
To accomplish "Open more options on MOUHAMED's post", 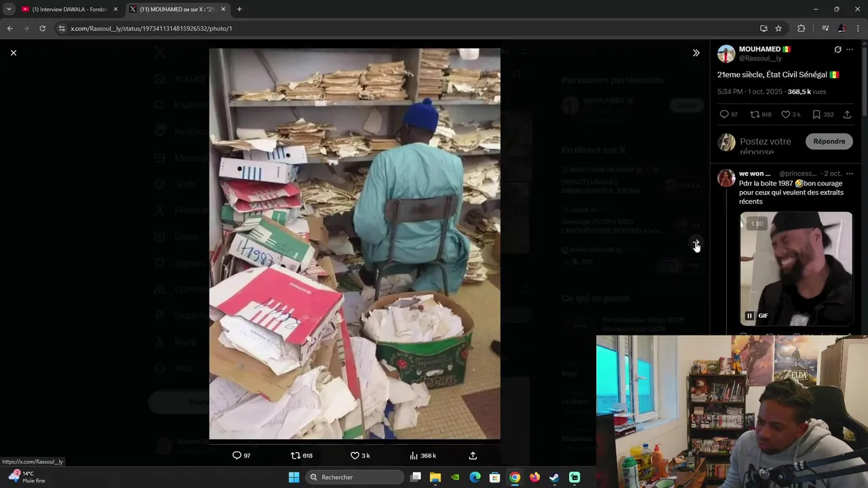I will [850, 49].
